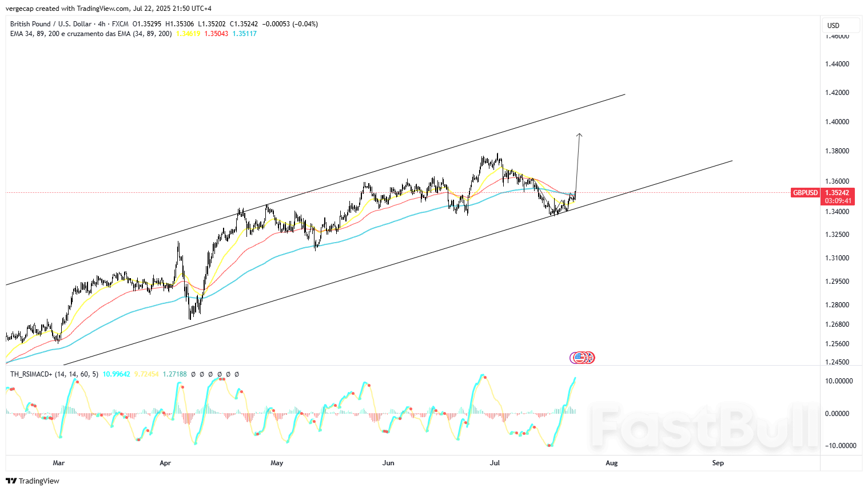Expand the USD currency selector at top right
This screenshot has height=491, width=868.
click(839, 25)
